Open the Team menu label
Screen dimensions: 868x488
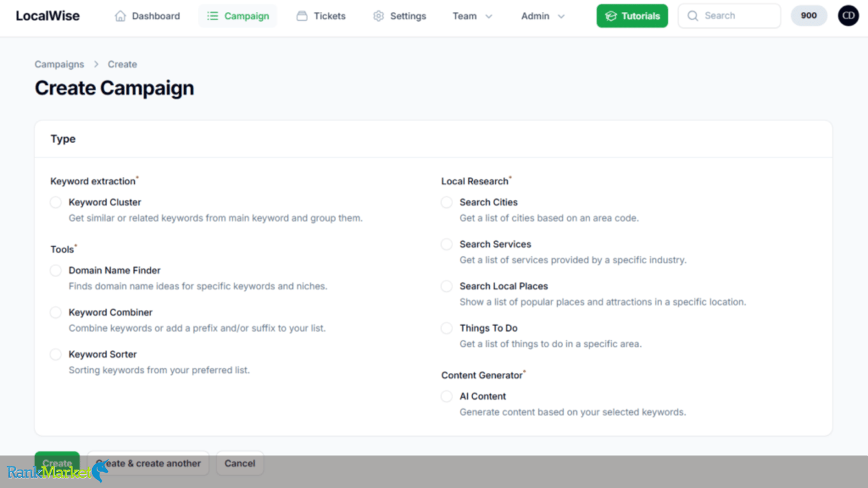click(x=465, y=16)
